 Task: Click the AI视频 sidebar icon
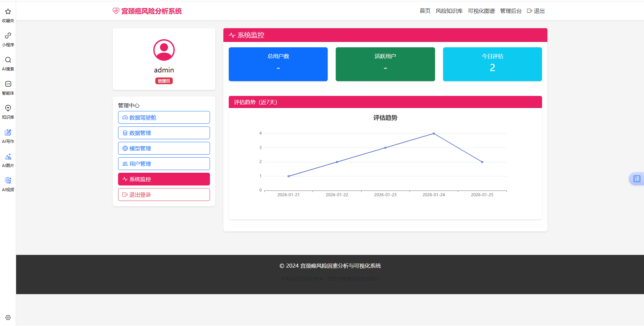tap(8, 180)
